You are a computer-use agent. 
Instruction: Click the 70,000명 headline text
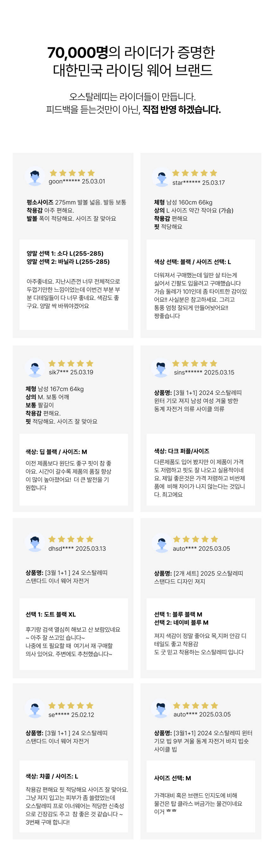coord(77,52)
